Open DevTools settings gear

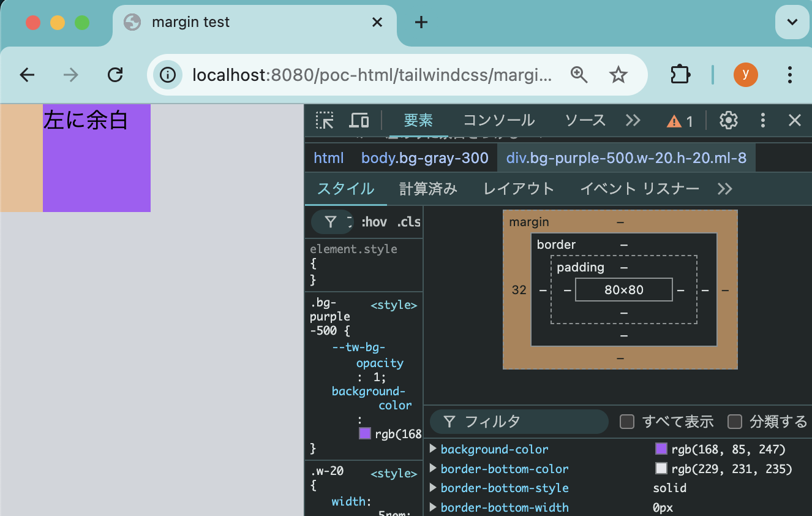point(728,120)
